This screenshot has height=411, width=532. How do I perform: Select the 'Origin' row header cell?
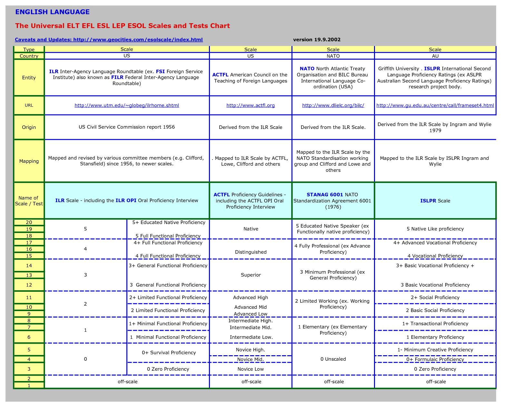[29, 127]
